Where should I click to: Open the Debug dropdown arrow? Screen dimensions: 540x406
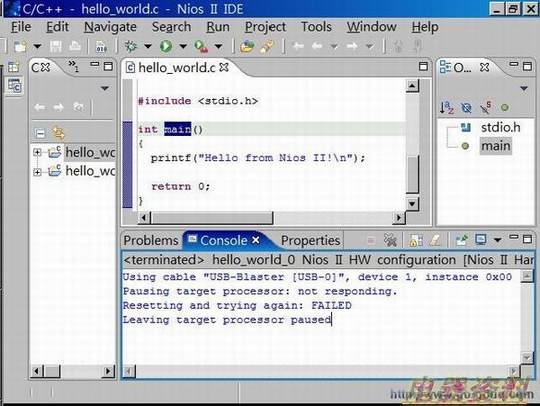(148, 46)
